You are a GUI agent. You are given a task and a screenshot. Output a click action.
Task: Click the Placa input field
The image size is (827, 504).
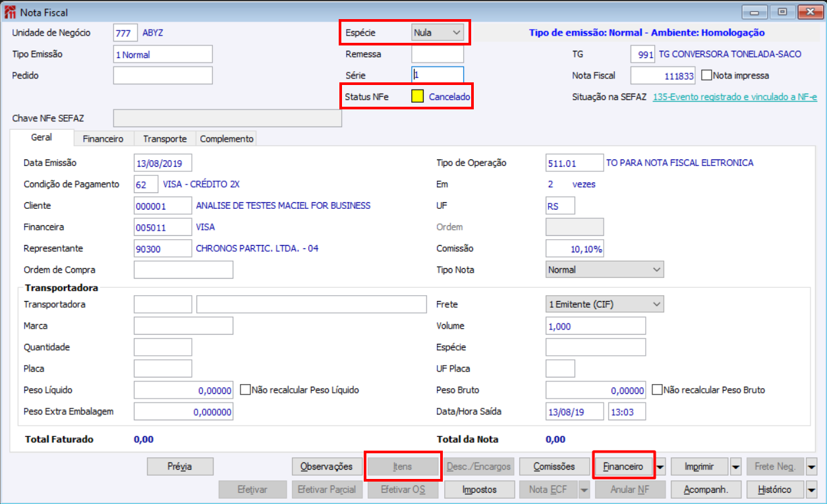tap(163, 368)
